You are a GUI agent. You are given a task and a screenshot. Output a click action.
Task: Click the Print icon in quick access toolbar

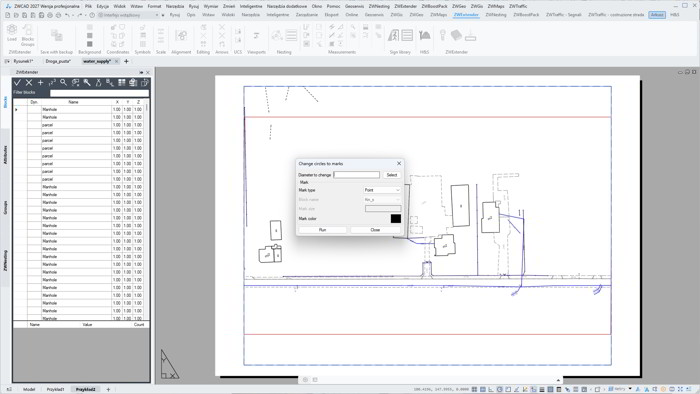(50, 15)
